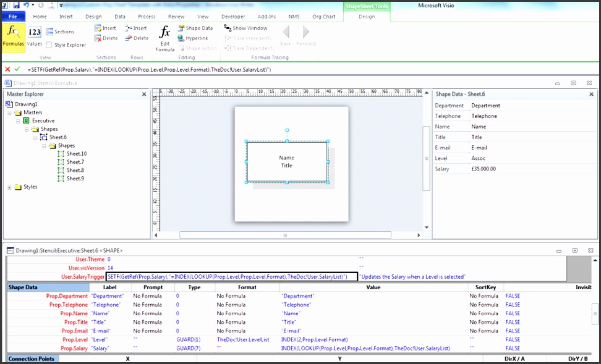Delete the selected section
This screenshot has width=601, height=364.
point(106,38)
